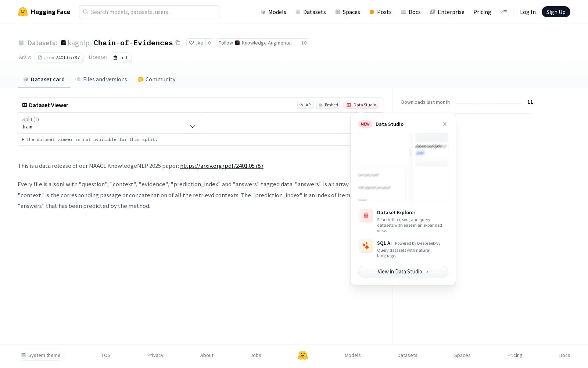Click the Dataset Viewer table icon

point(25,105)
